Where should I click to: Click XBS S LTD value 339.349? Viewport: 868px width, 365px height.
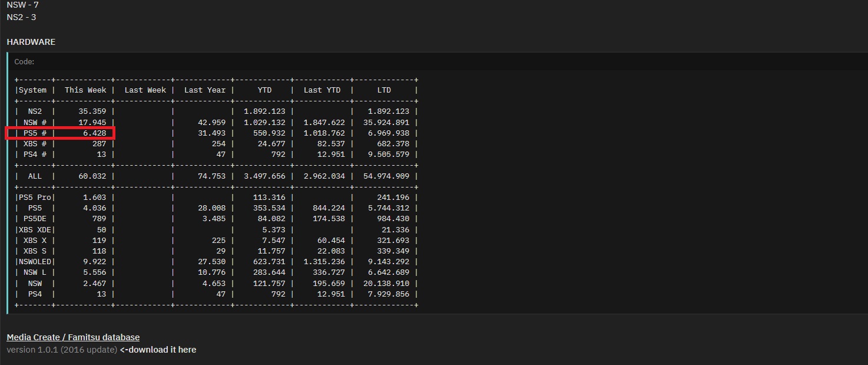coord(393,251)
